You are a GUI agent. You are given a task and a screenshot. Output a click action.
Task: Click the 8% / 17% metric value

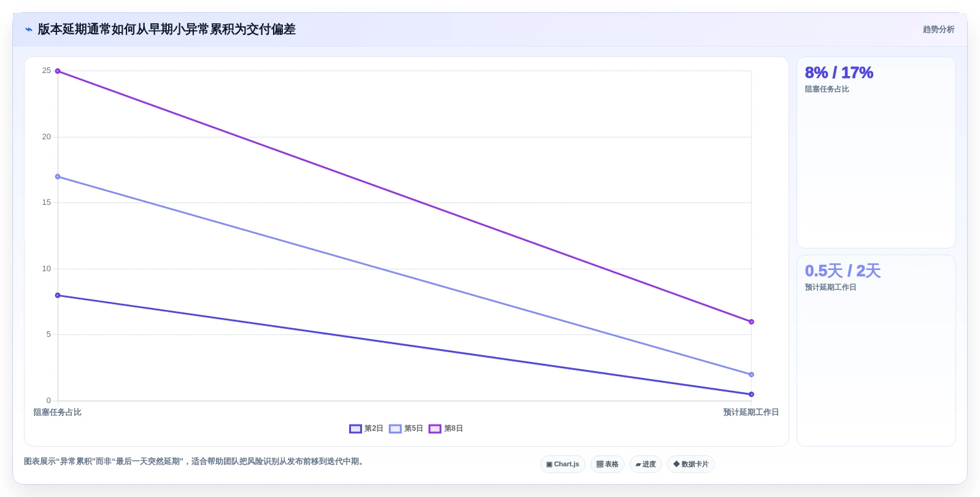(839, 73)
